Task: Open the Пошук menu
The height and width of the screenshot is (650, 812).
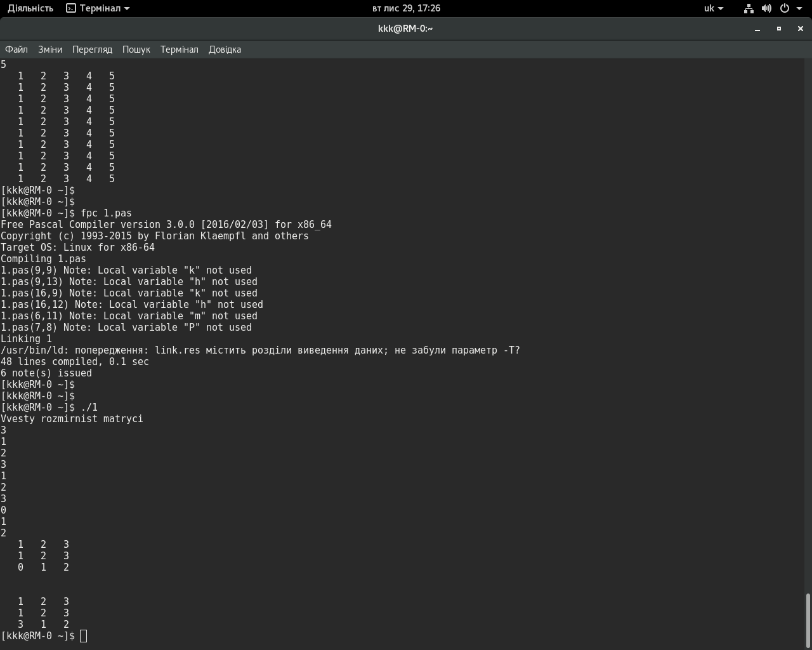Action: [136, 50]
